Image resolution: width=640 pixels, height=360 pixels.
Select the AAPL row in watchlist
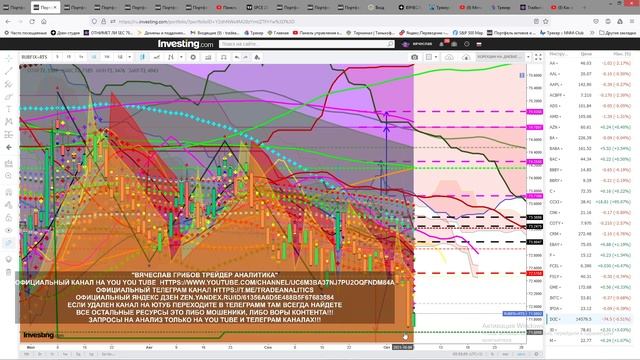tap(590, 84)
